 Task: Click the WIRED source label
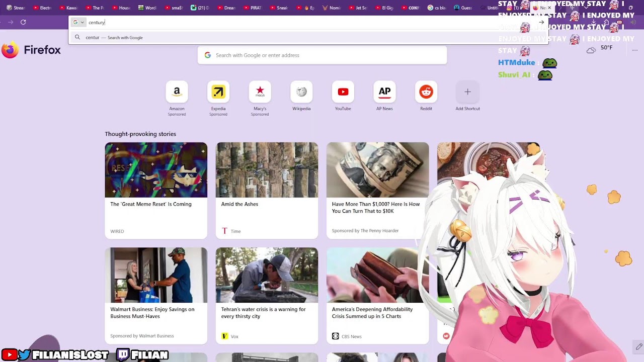tap(117, 231)
